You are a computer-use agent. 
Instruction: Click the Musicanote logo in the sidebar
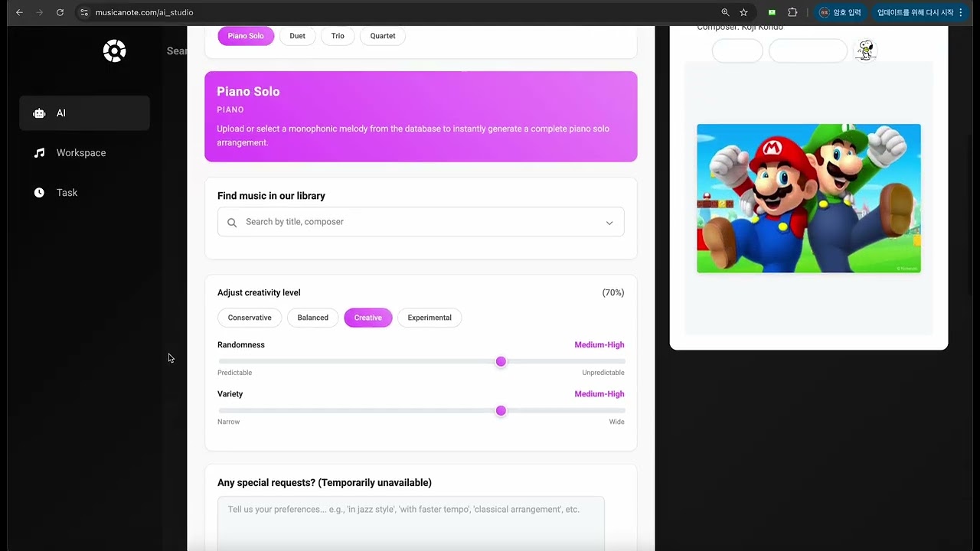(x=114, y=51)
